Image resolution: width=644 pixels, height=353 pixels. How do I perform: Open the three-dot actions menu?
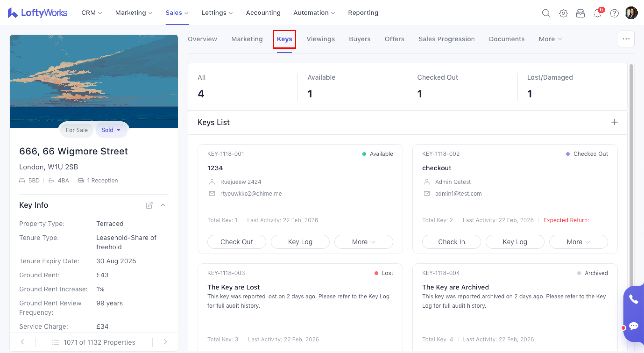click(x=626, y=39)
